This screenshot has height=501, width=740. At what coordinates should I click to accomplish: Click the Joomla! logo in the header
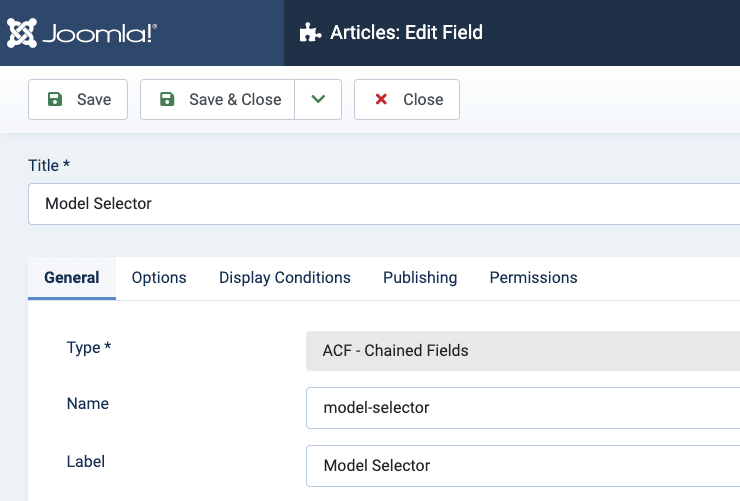tap(82, 33)
